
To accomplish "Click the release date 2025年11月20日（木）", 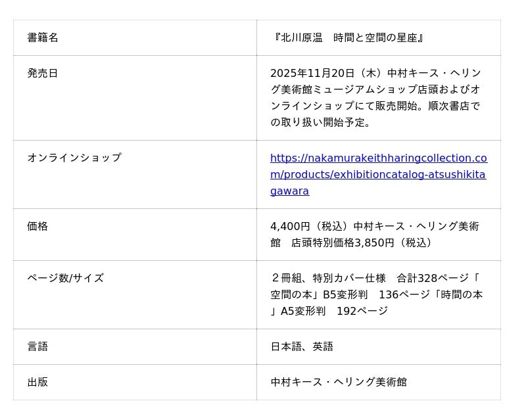I will (322, 74).
